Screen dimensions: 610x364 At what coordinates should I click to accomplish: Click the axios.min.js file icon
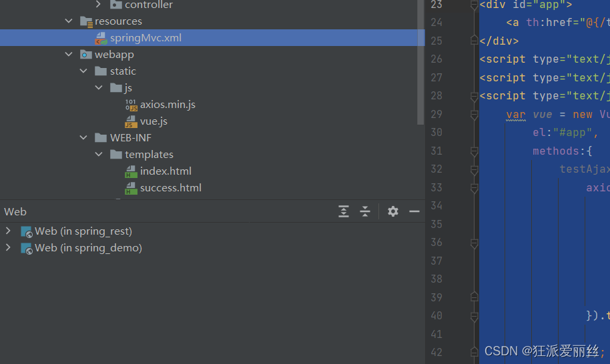coord(131,105)
